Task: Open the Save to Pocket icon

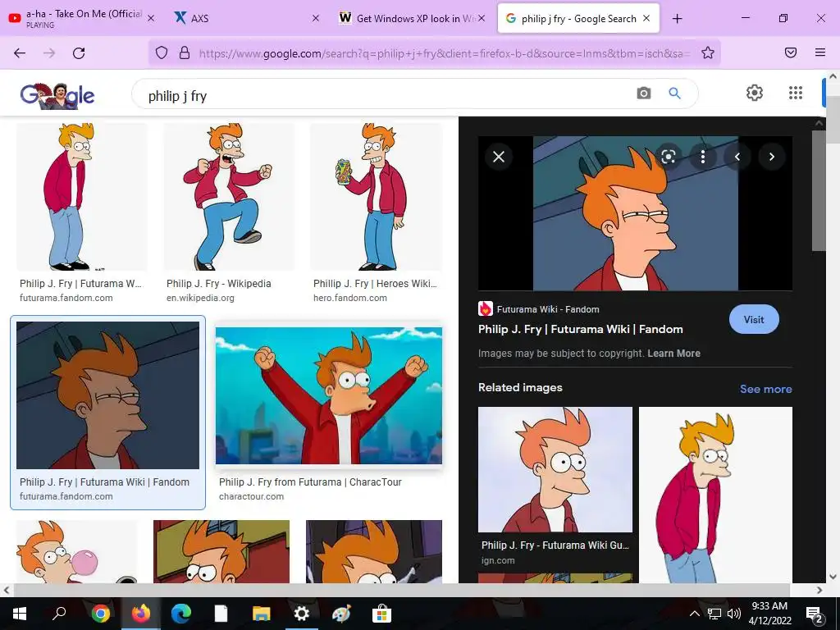Action: click(790, 52)
